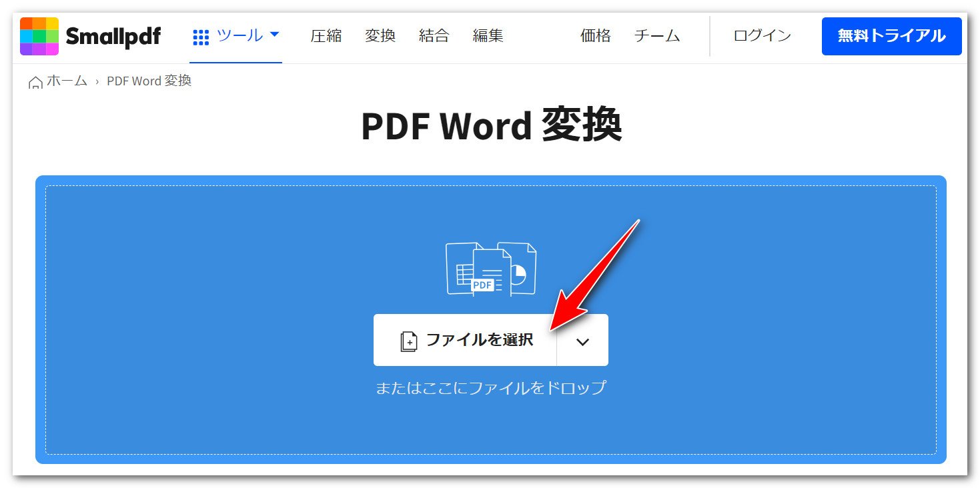Open the 圧縮 menu item

[326, 36]
